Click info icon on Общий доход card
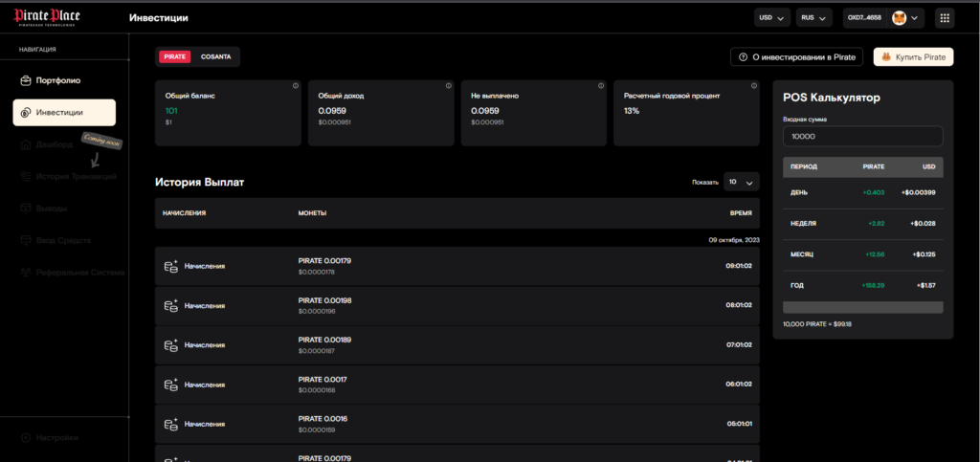This screenshot has height=462, width=980. coord(448,86)
